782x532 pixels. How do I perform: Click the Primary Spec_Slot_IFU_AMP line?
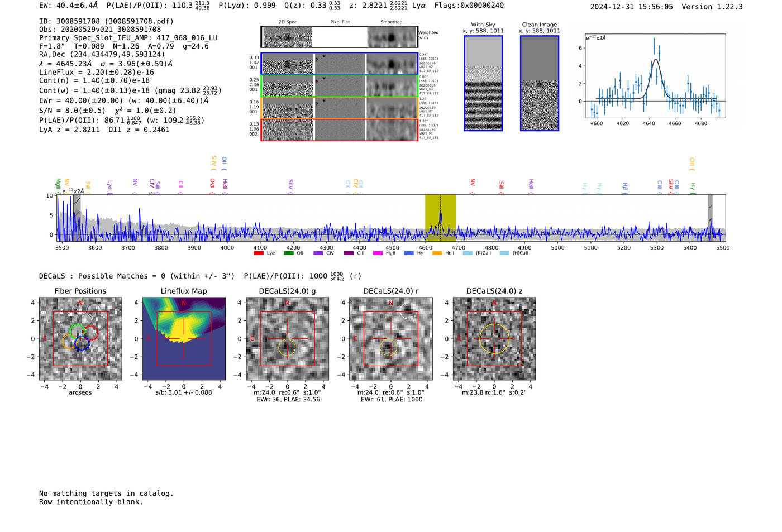tap(128, 38)
